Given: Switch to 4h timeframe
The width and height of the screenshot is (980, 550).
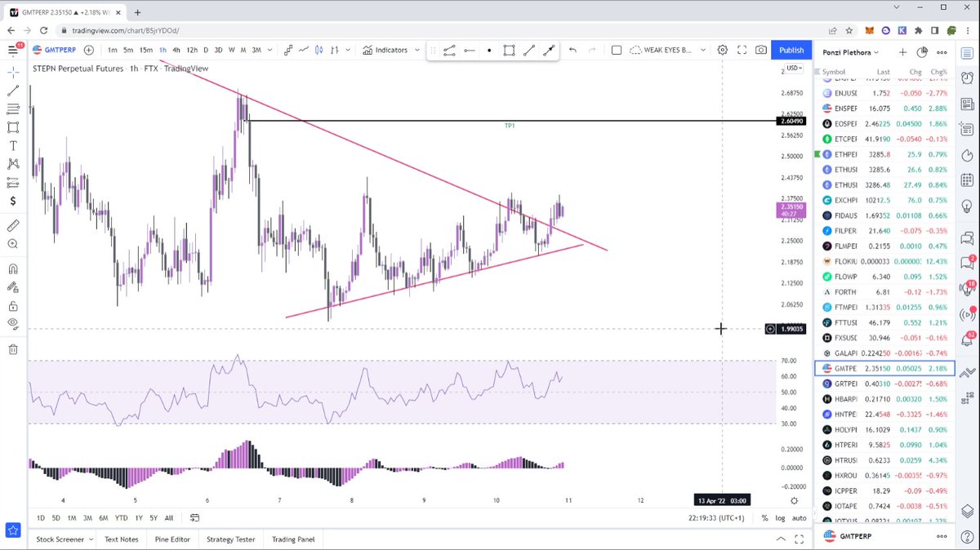Looking at the screenshot, I should (x=176, y=50).
